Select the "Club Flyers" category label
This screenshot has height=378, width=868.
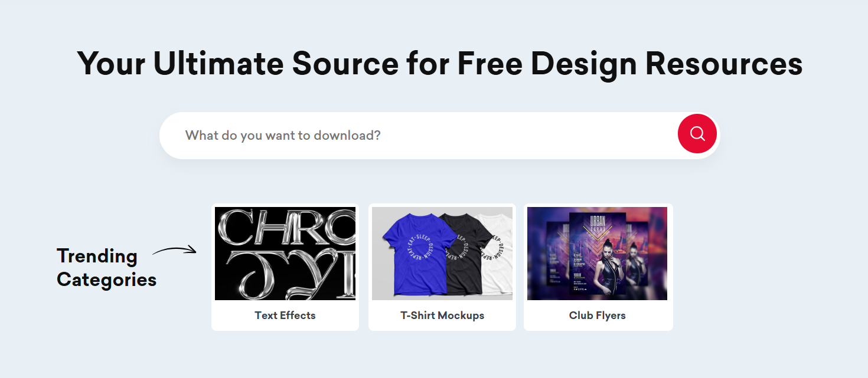click(x=597, y=315)
